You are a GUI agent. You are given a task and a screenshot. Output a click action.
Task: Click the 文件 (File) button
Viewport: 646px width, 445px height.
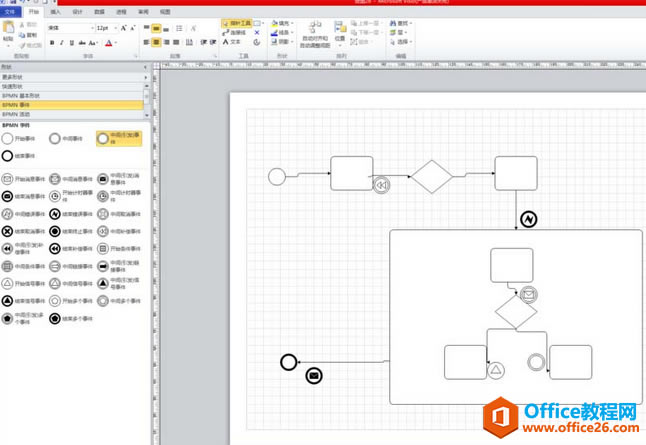click(10, 11)
